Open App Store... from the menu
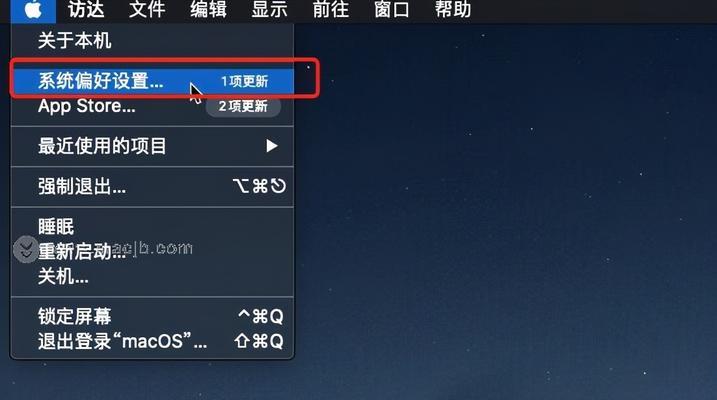The image size is (717, 400). pyautogui.click(x=152, y=106)
